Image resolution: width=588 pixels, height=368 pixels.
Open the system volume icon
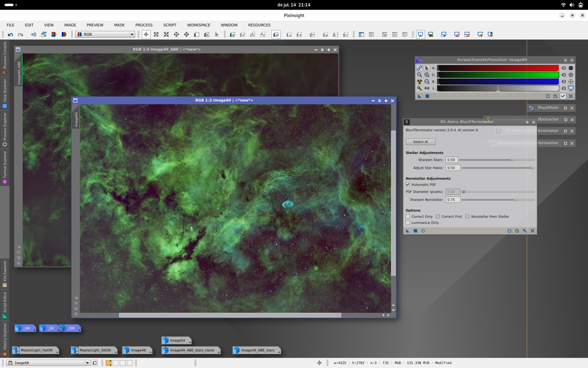pyautogui.click(x=572, y=5)
